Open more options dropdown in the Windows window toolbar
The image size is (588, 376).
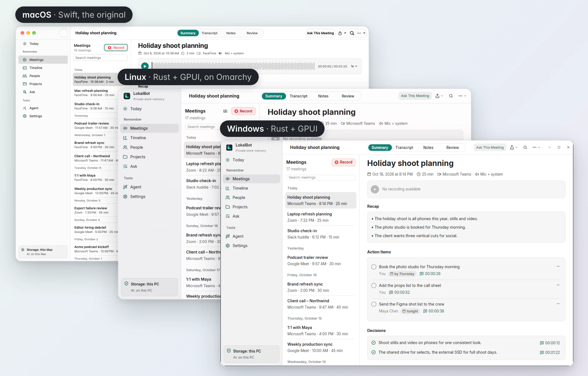(537, 147)
